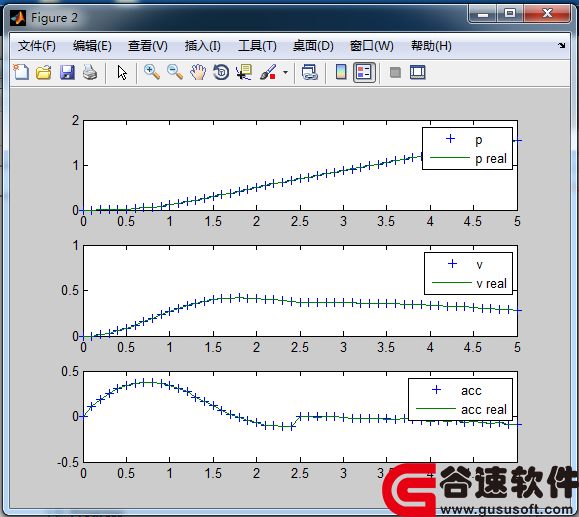Open the 帮助(H) menu
The image size is (579, 517).
pyautogui.click(x=431, y=46)
